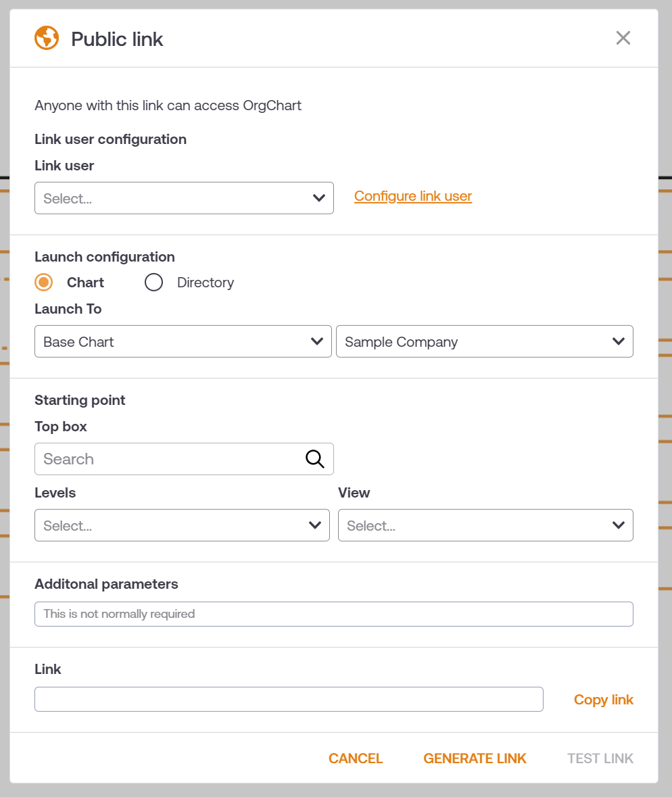Click the Sample Company dropdown chevron

tap(618, 341)
